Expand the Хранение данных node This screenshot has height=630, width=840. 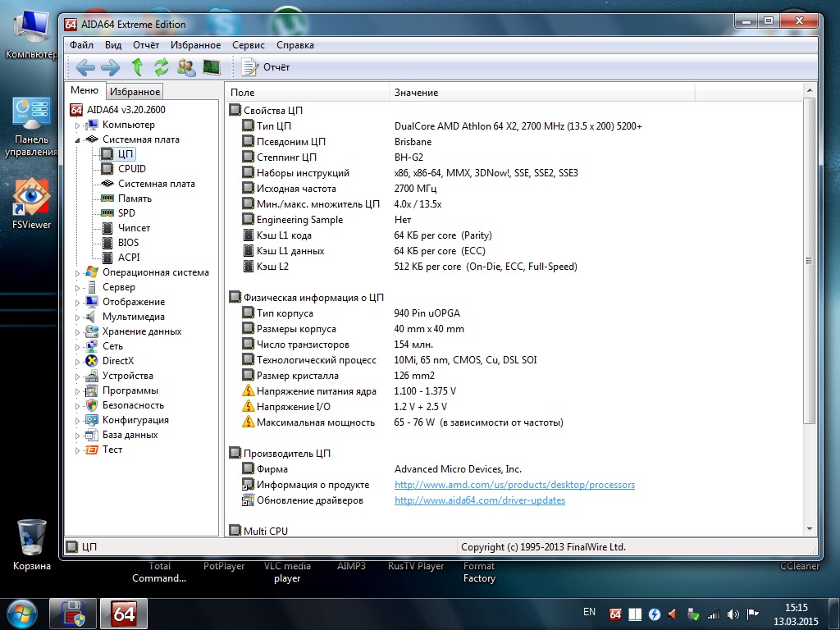click(x=77, y=331)
